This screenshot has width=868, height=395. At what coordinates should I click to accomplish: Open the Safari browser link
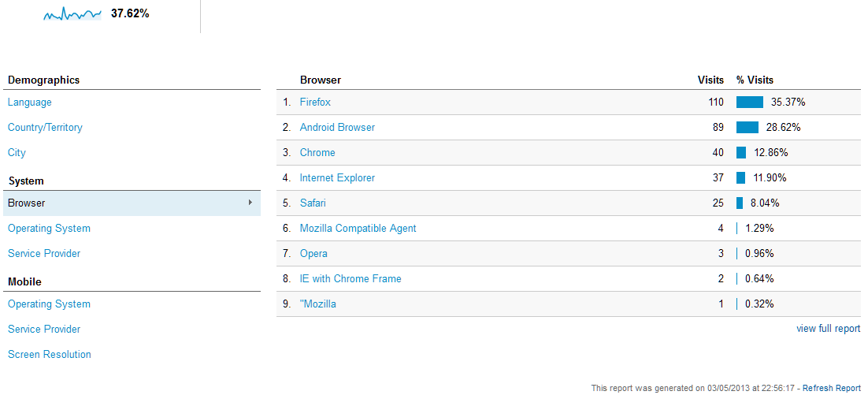[x=313, y=203]
